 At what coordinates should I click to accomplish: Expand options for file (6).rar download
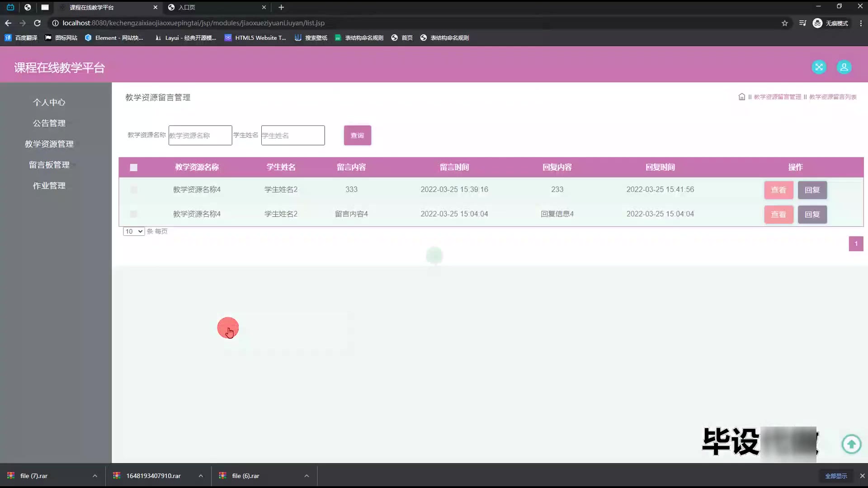point(307,476)
